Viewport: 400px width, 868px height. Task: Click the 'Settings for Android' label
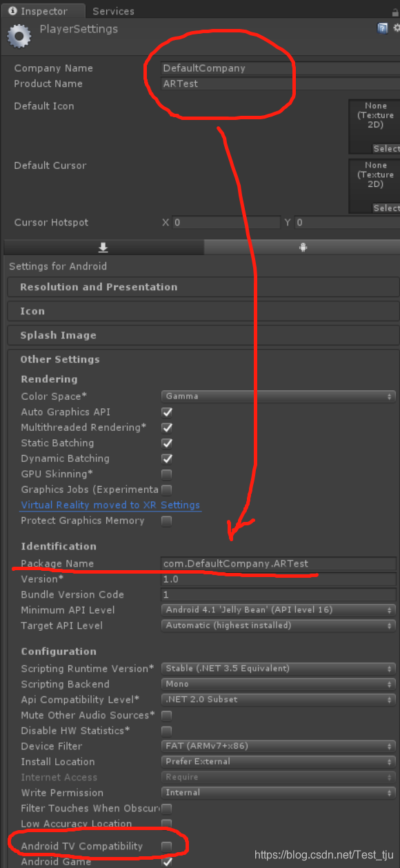(58, 266)
